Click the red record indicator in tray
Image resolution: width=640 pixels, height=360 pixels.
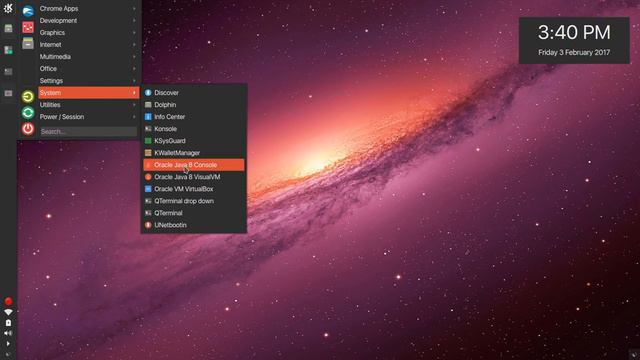8,301
